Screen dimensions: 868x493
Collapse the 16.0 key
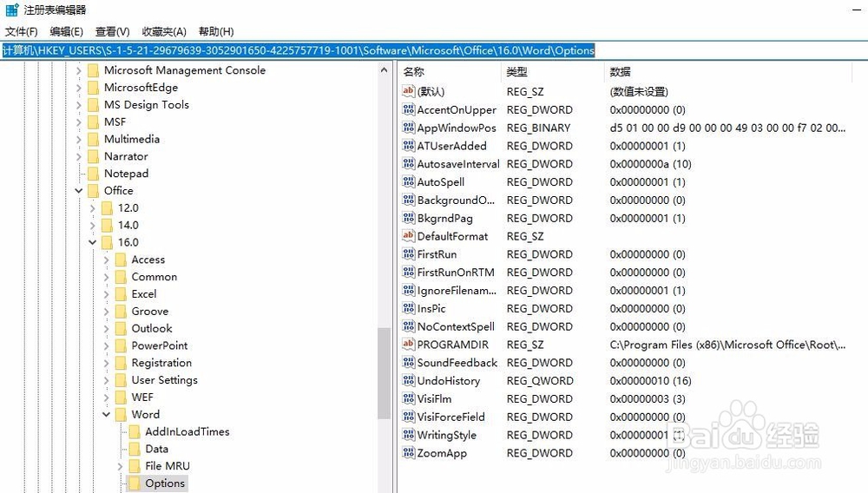[x=93, y=243]
